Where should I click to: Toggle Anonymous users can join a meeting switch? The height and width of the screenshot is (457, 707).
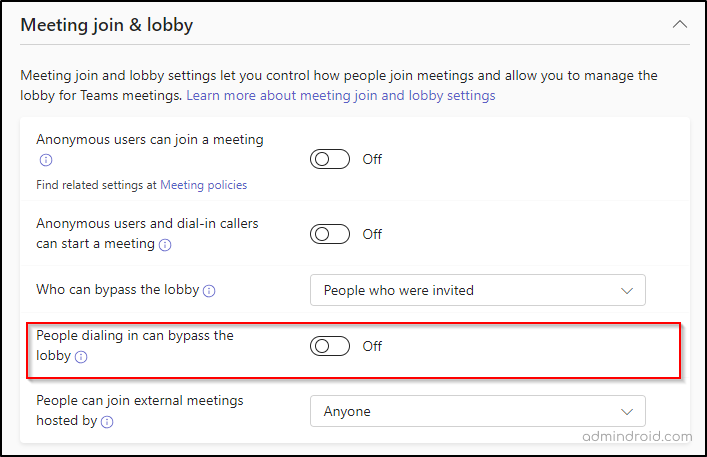[330, 159]
